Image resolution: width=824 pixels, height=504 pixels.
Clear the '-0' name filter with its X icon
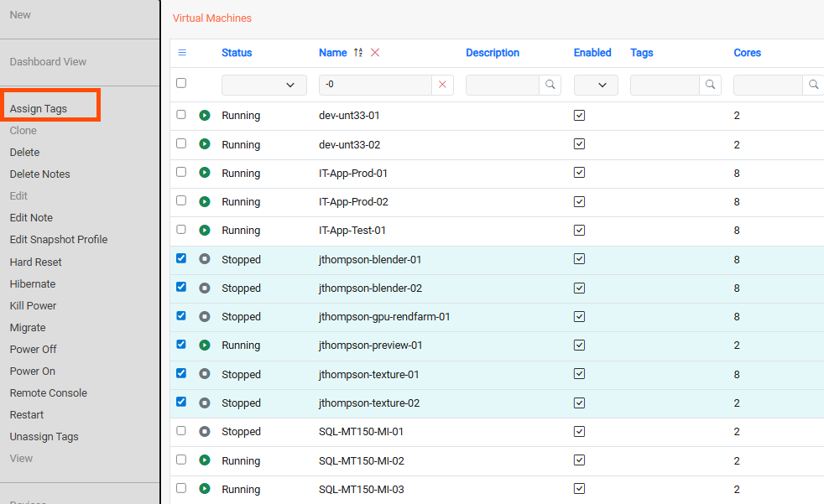tap(442, 85)
